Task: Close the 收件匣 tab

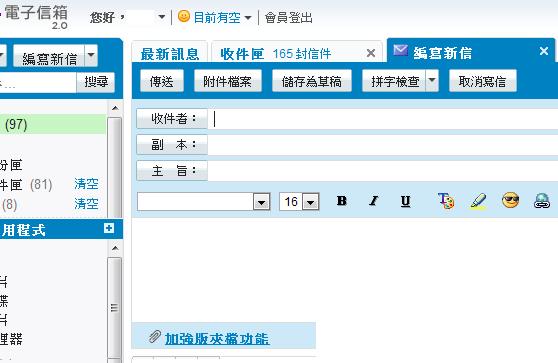Action: pos(371,53)
